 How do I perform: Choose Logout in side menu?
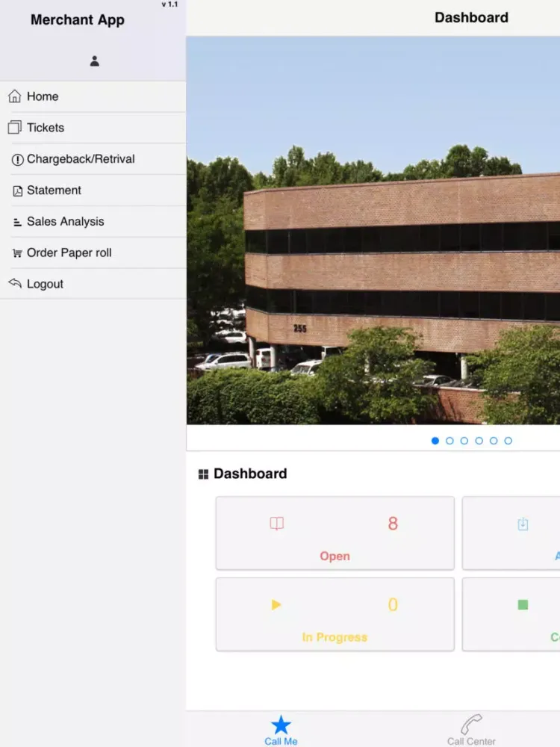click(93, 283)
